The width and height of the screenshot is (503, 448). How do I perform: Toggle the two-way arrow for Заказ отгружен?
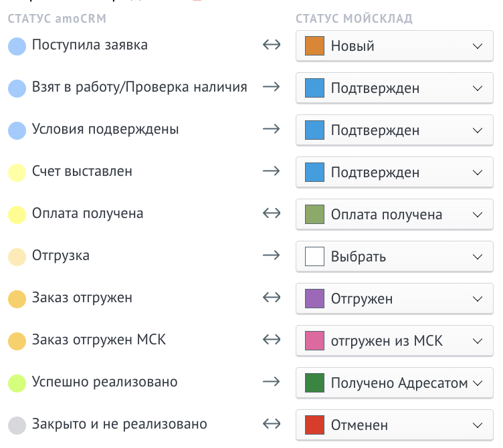pyautogui.click(x=272, y=298)
